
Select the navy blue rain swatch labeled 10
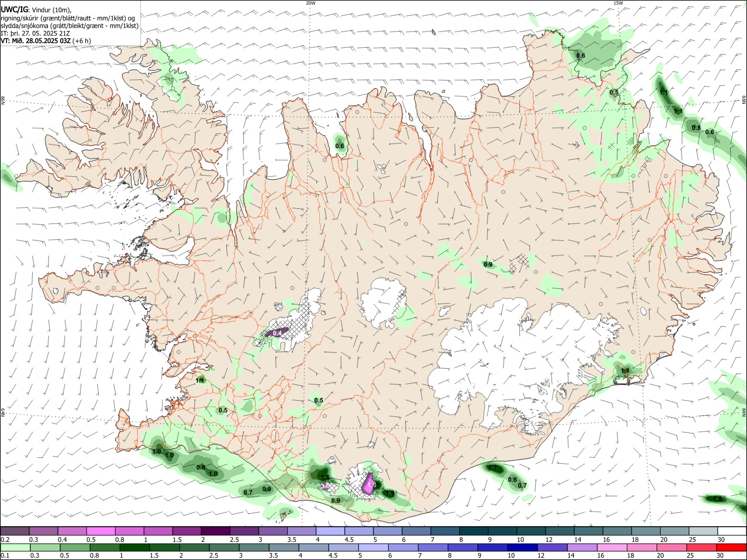pyautogui.click(x=522, y=547)
